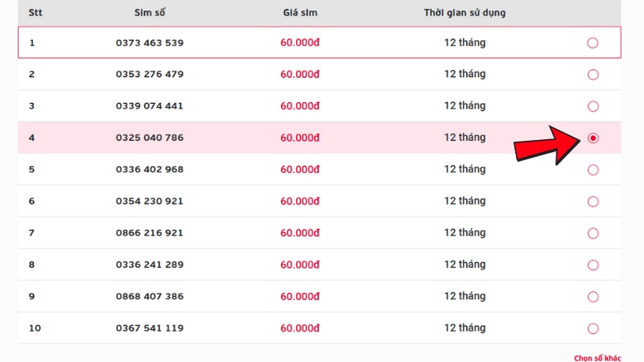Click the 'Stt' column header

35,13
